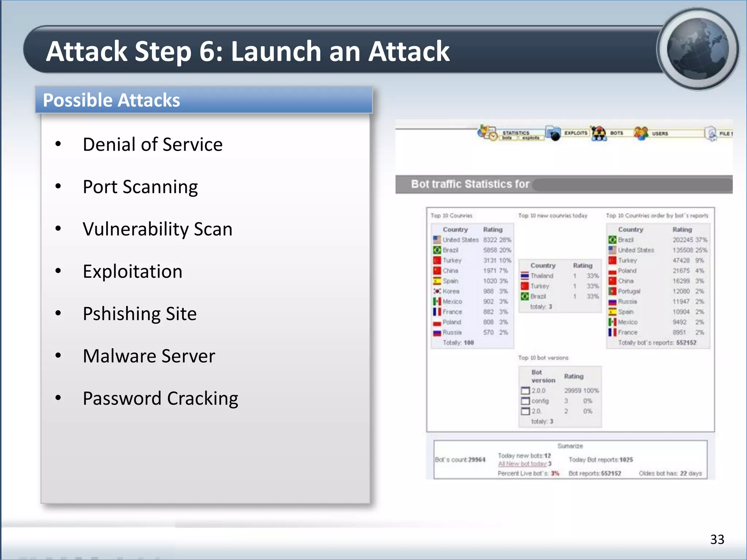Open the EXPLOITS menu label
Screen dimensions: 747x560
[x=576, y=133]
